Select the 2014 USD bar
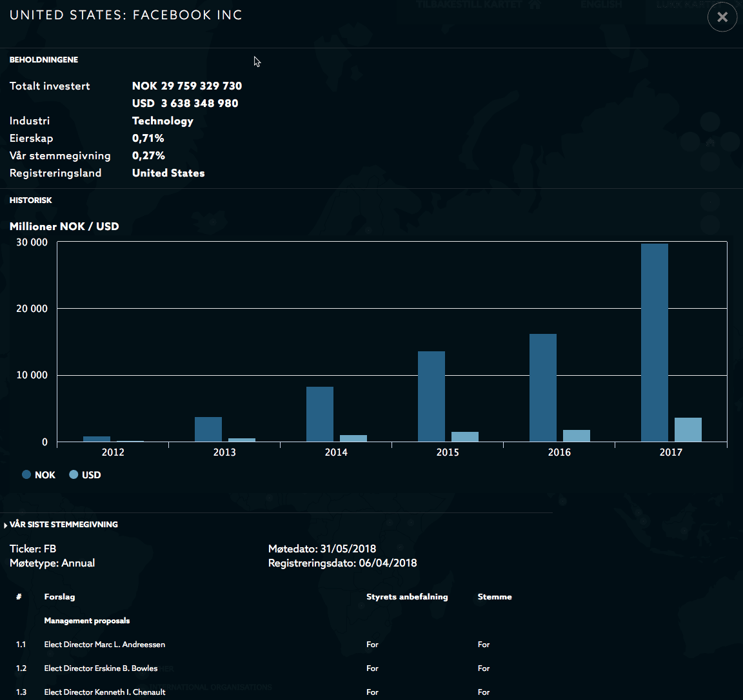Screen dimensions: 743x700 click(x=353, y=438)
